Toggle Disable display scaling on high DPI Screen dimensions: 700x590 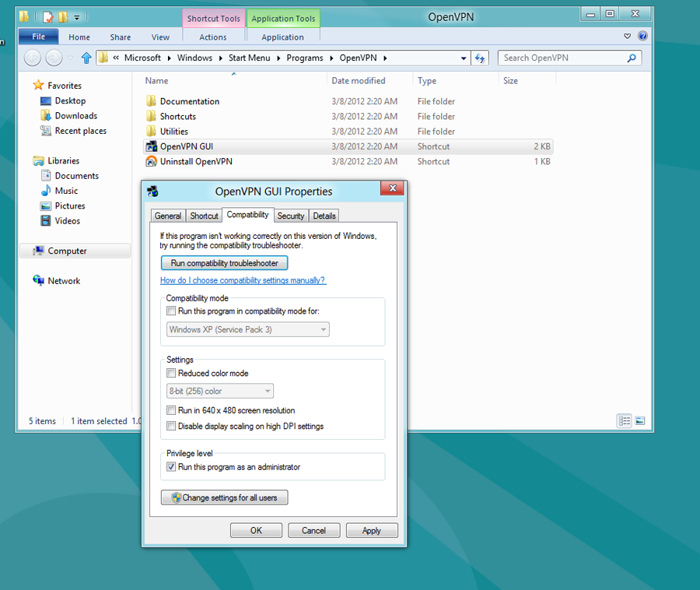pyautogui.click(x=171, y=426)
